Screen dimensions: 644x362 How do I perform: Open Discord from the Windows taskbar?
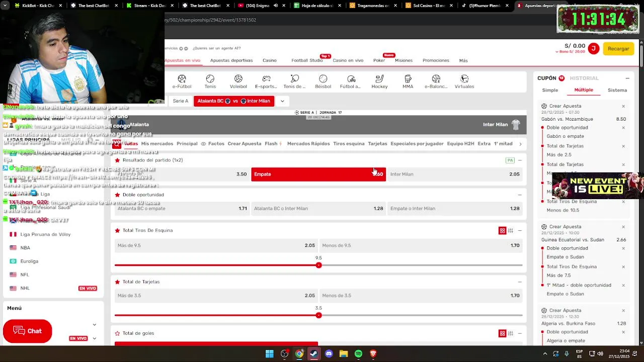[x=329, y=354]
